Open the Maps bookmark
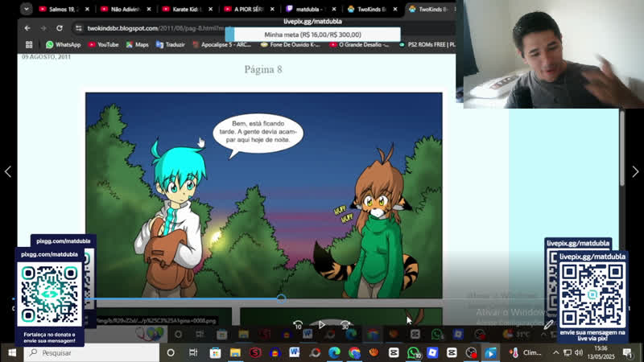 point(137,44)
